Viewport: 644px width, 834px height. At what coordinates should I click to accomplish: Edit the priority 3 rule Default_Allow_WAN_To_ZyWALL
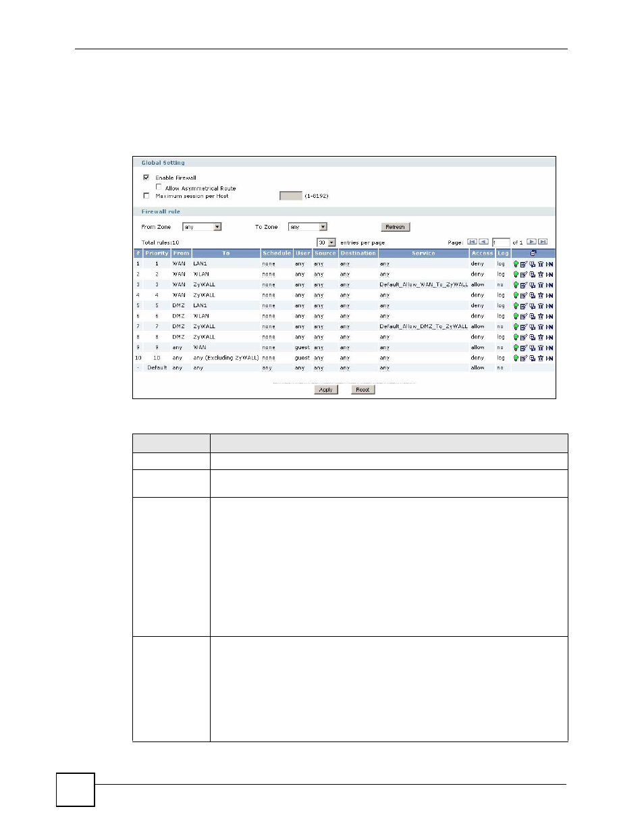tap(524, 285)
